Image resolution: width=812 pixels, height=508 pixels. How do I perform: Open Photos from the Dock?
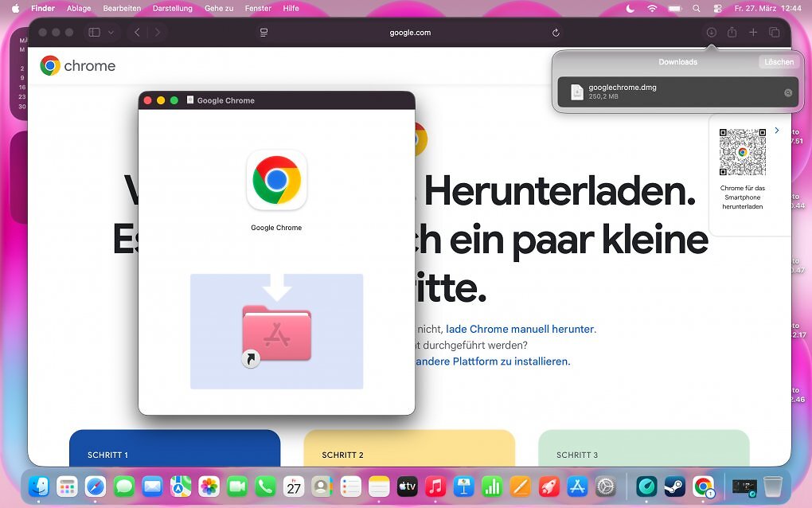pyautogui.click(x=209, y=487)
